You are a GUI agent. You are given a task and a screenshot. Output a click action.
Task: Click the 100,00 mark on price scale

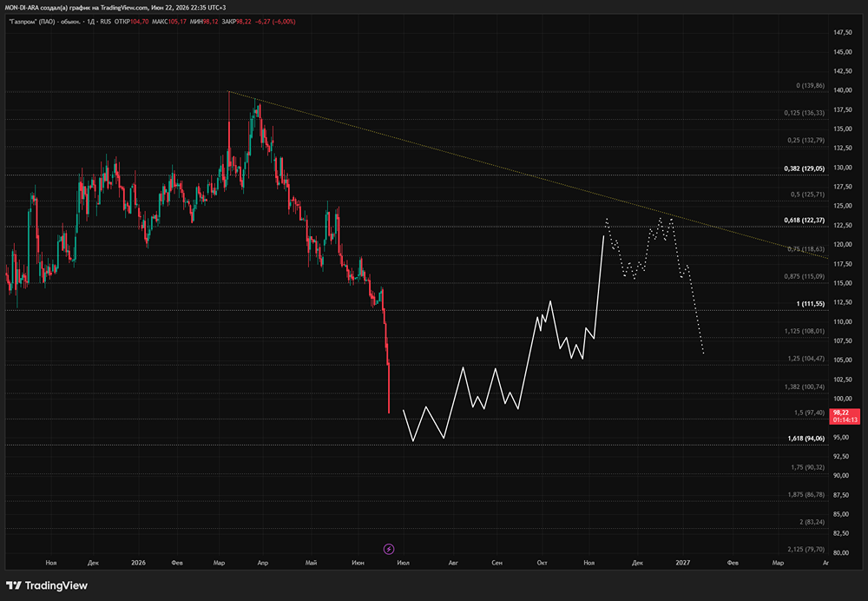(x=843, y=399)
